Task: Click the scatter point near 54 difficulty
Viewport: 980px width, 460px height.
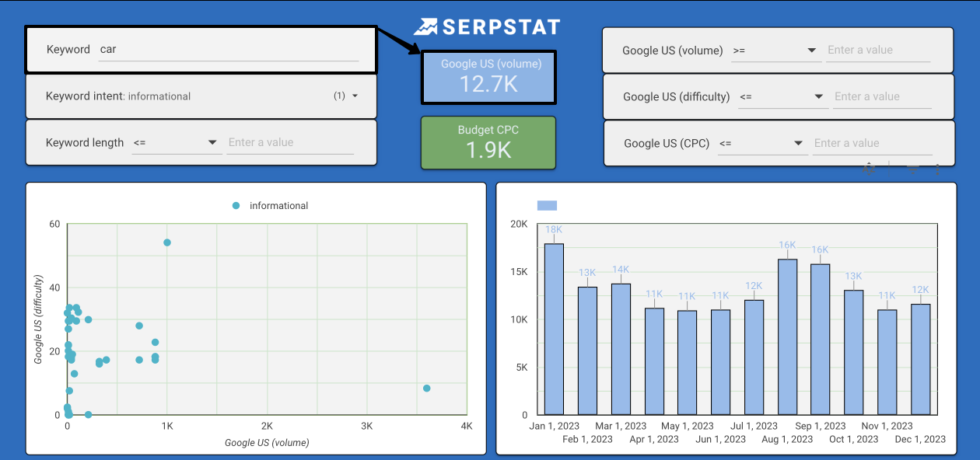Action: [167, 242]
